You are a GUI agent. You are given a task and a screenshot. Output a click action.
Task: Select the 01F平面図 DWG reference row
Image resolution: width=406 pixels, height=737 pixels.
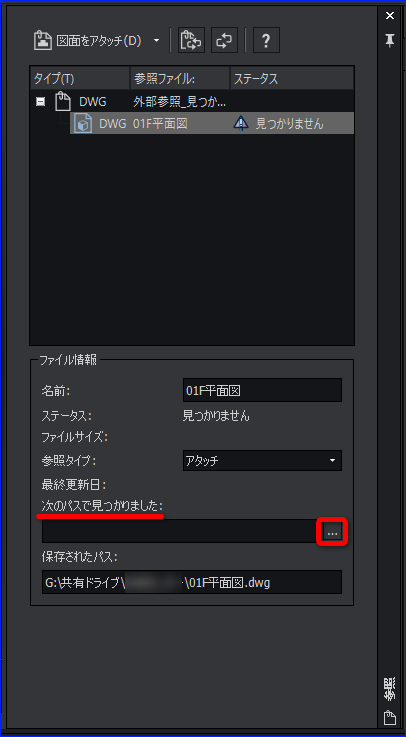[x=212, y=124]
